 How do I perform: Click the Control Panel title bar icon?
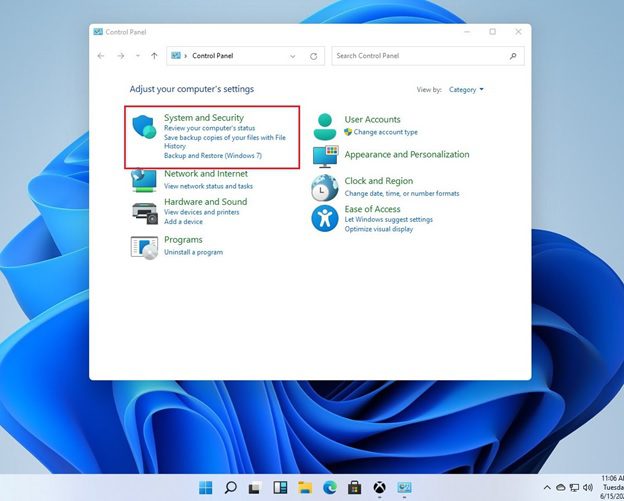tap(98, 32)
